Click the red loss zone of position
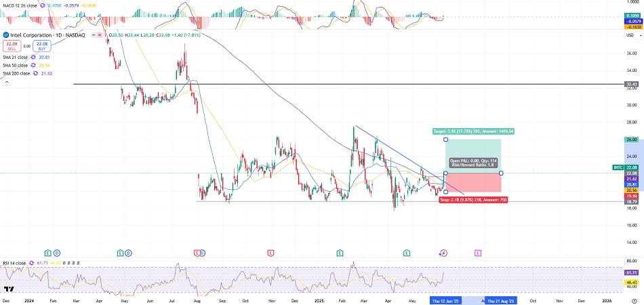 click(x=474, y=182)
